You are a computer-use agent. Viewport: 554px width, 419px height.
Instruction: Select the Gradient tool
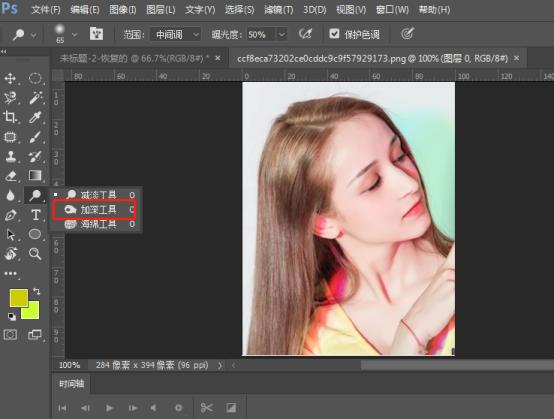point(35,175)
